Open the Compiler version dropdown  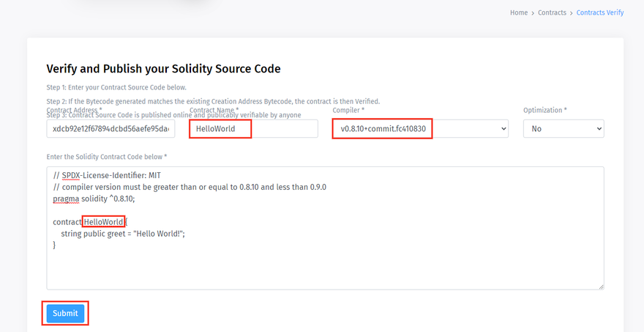(x=420, y=129)
